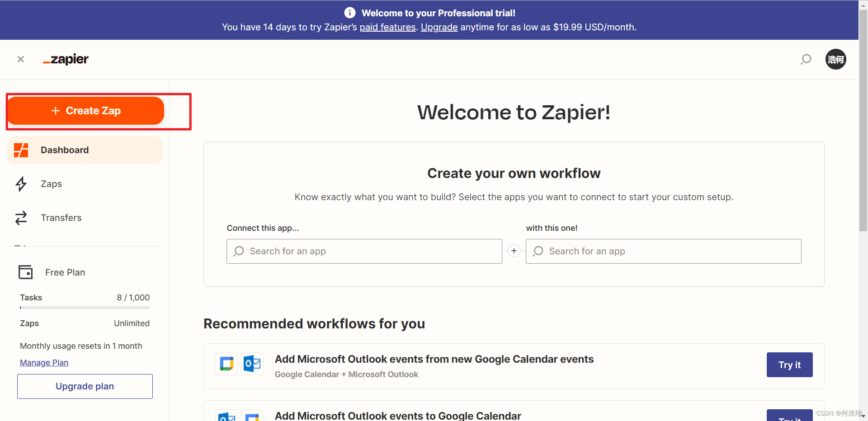Open Zaps via the lightning bolt icon
Screen dimensions: 868x421
click(21, 184)
